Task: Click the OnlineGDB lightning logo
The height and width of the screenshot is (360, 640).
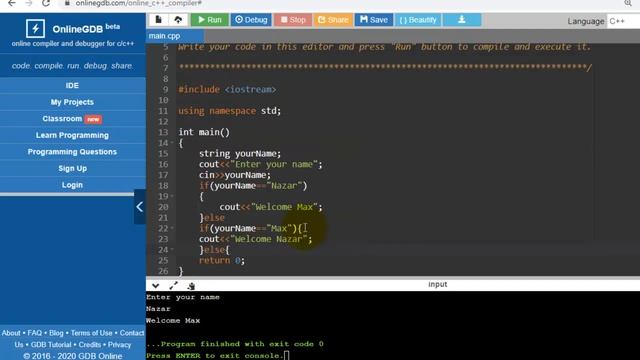Action: pyautogui.click(x=36, y=29)
